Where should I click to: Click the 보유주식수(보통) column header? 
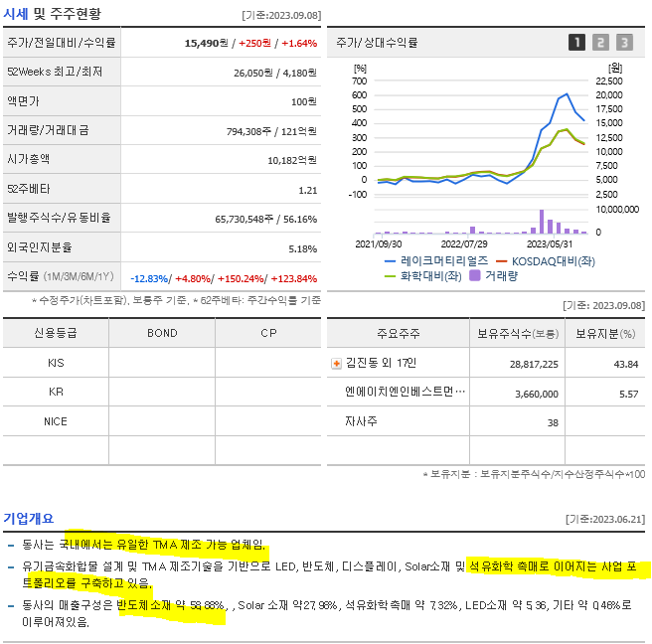[518, 334]
